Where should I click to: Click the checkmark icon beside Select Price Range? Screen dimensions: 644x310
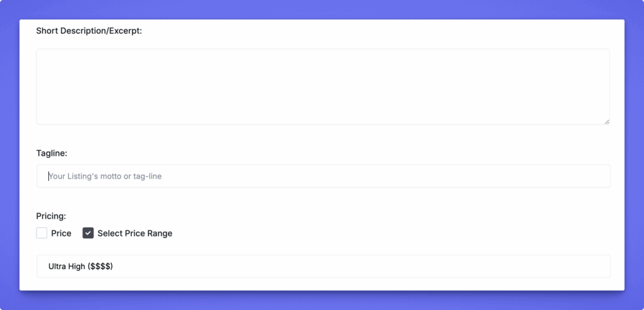coord(88,233)
